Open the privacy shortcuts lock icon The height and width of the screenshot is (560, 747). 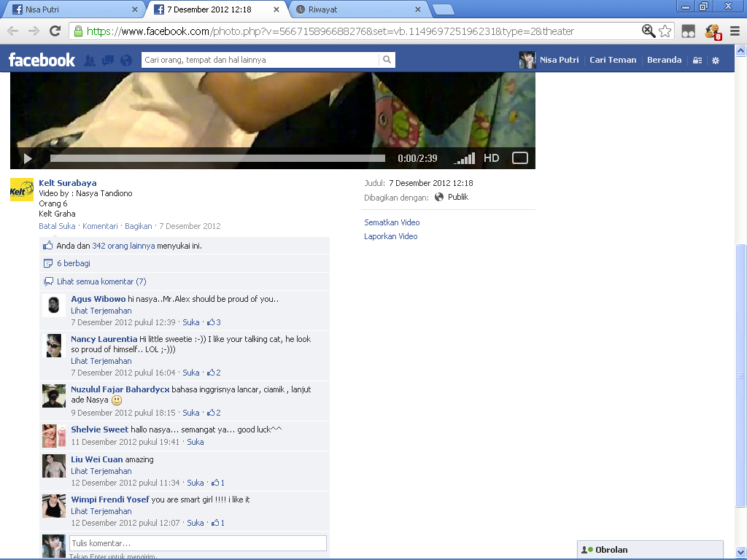pyautogui.click(x=697, y=61)
